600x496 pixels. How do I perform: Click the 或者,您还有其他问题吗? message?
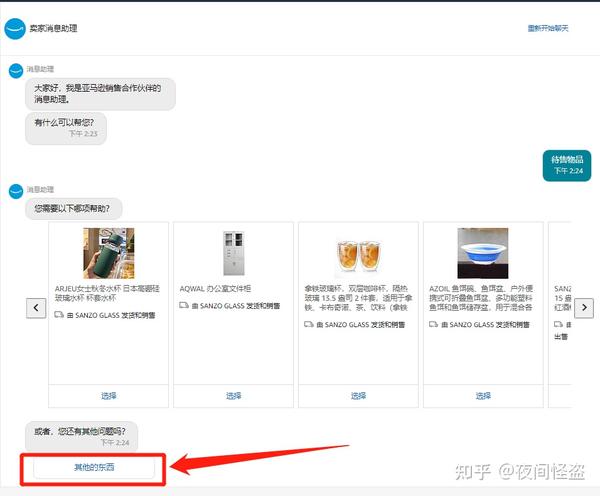(81, 436)
